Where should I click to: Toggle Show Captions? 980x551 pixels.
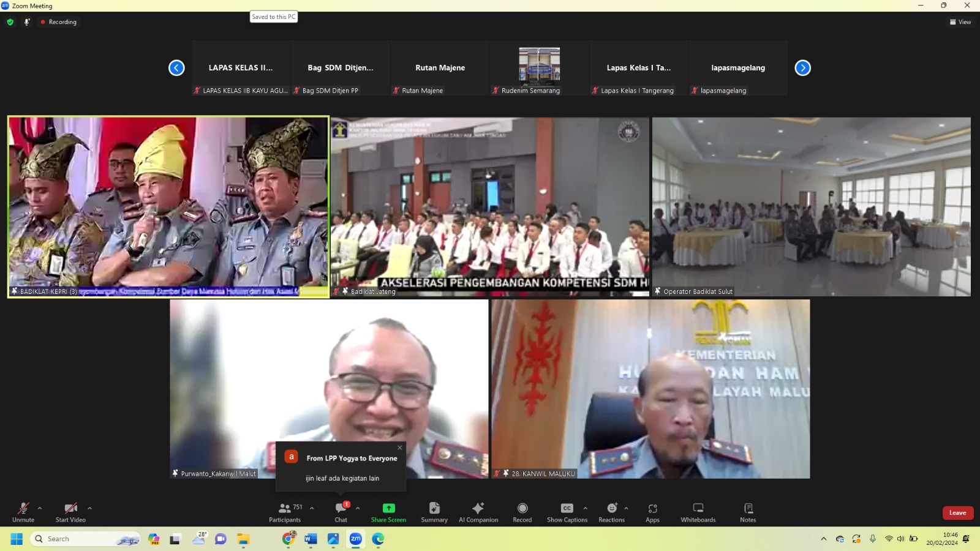567,512
